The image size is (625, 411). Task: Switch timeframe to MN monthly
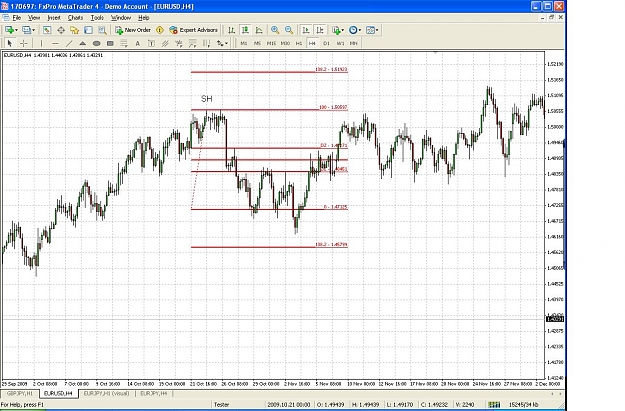[354, 43]
